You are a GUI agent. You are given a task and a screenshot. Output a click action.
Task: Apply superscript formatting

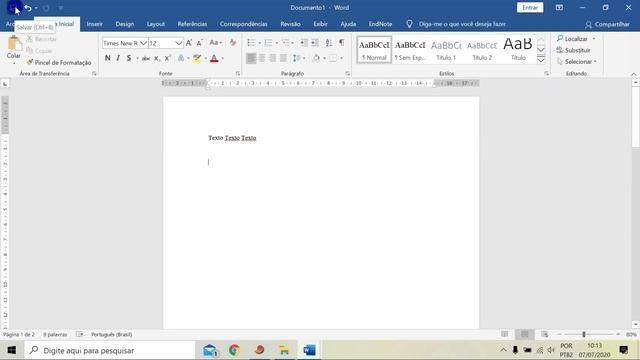167,58
